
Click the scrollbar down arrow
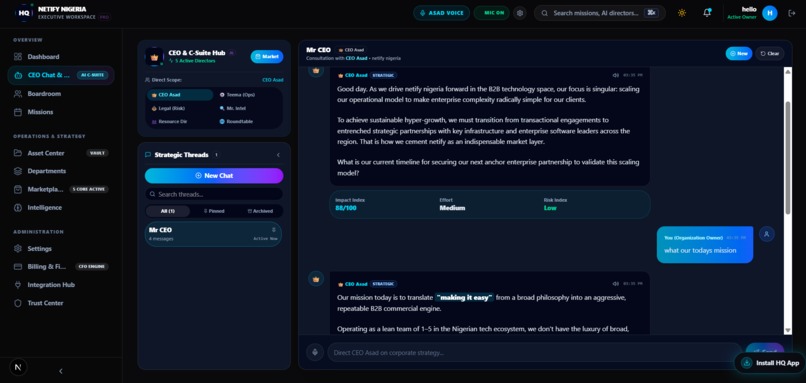[x=788, y=331]
